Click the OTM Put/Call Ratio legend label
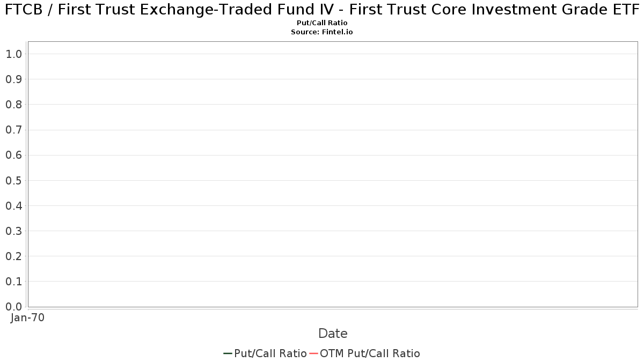This screenshot has height=362, width=644. pyautogui.click(x=370, y=353)
